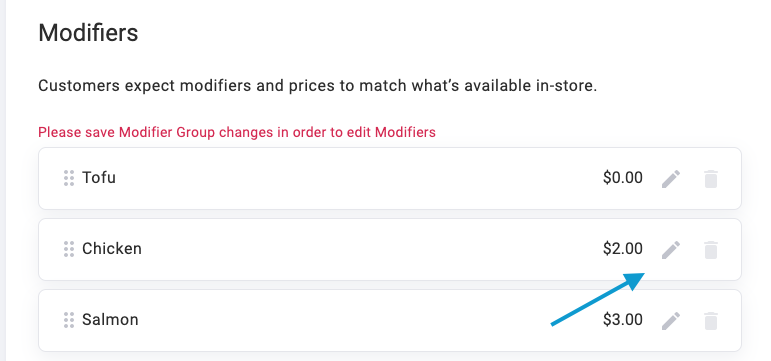Click the $3.00 Salmon price

623,320
